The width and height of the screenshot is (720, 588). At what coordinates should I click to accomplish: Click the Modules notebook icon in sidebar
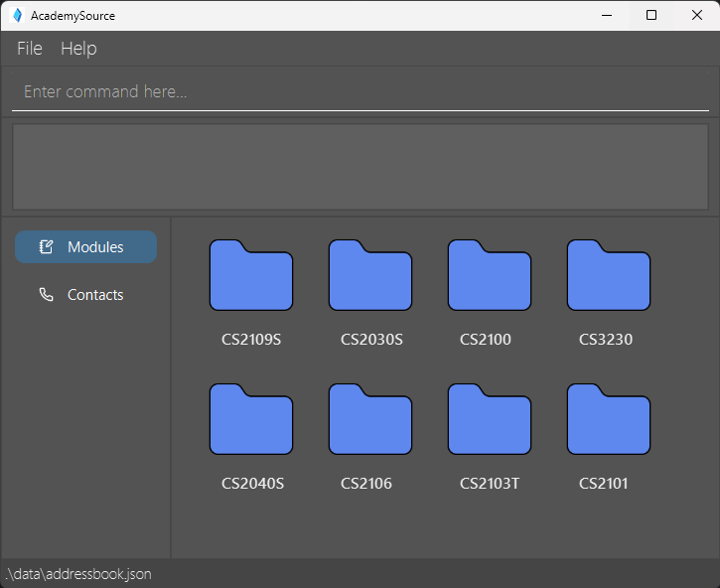click(46, 247)
